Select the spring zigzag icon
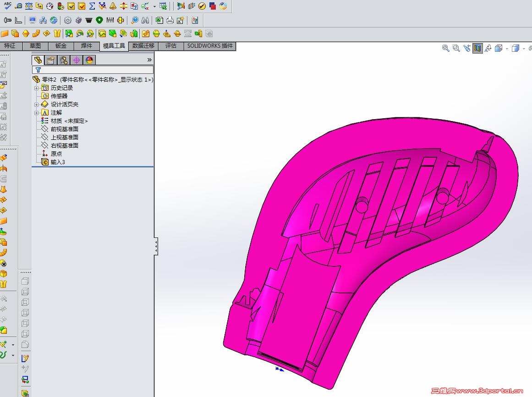 [110, 20]
